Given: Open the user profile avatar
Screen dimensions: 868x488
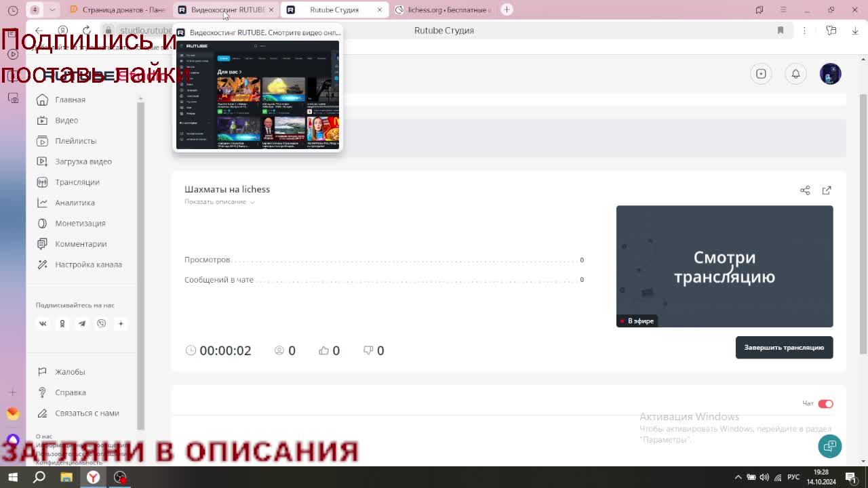Looking at the screenshot, I should (830, 74).
